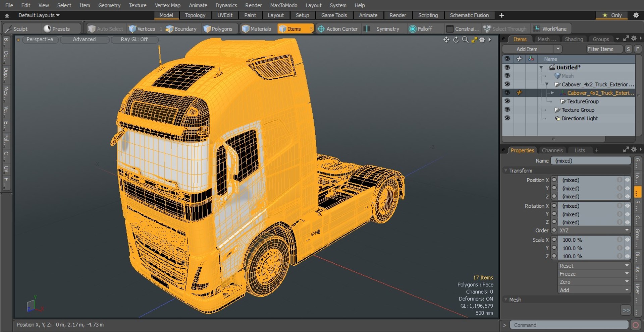This screenshot has width=644, height=332.
Task: Open the Shading tab
Action: [x=574, y=39]
